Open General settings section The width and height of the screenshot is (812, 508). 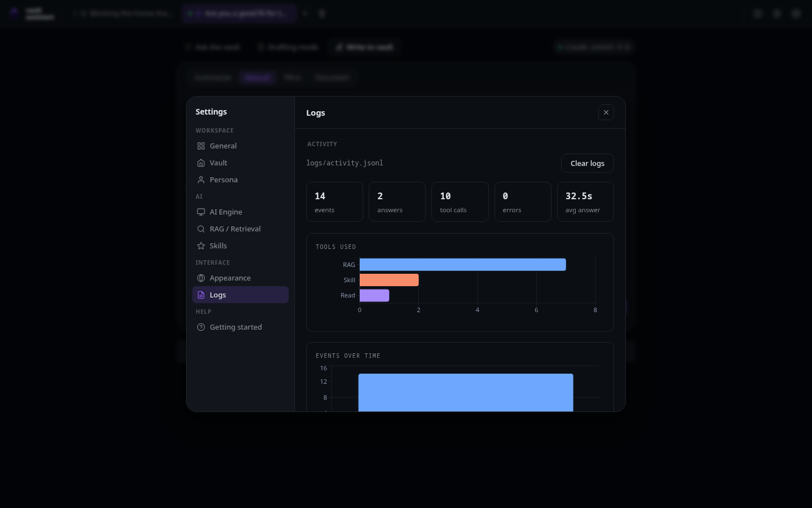coord(240,146)
